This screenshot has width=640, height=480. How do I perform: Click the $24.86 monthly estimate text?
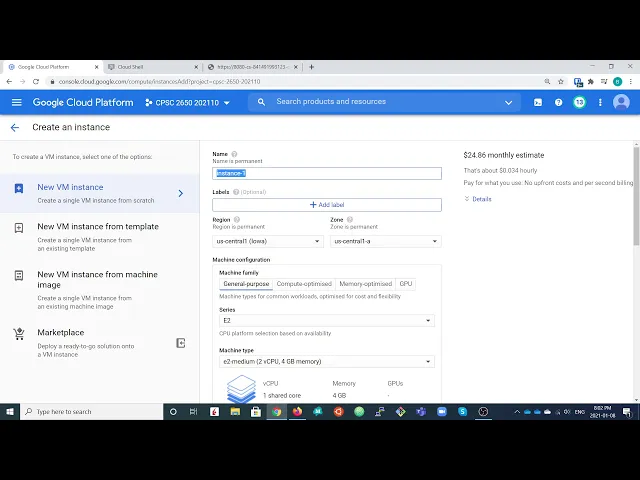(x=504, y=155)
